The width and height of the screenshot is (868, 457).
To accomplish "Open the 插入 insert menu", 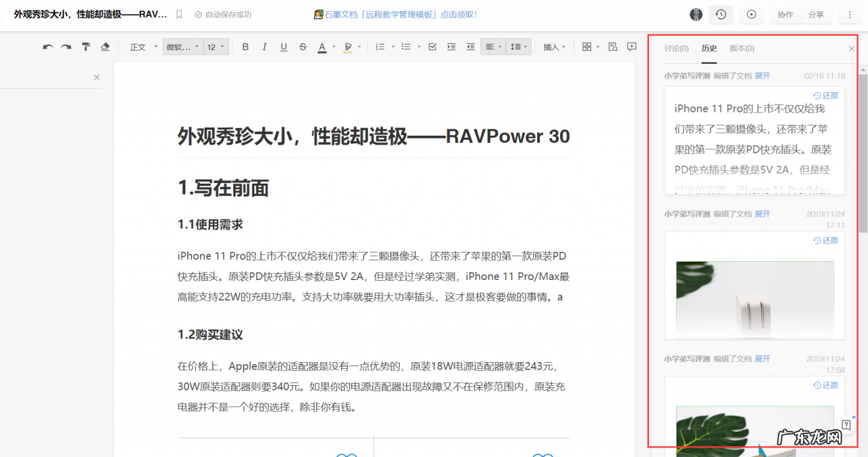I will (553, 46).
